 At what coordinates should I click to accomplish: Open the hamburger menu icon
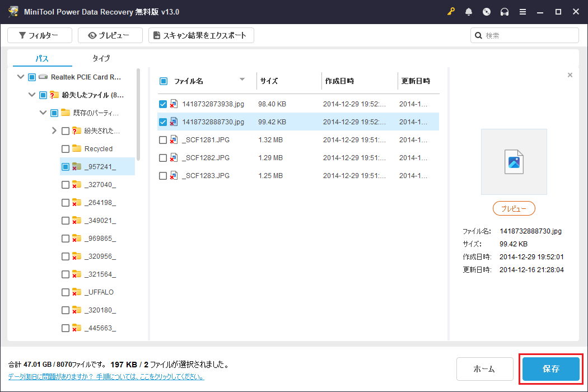click(x=522, y=12)
